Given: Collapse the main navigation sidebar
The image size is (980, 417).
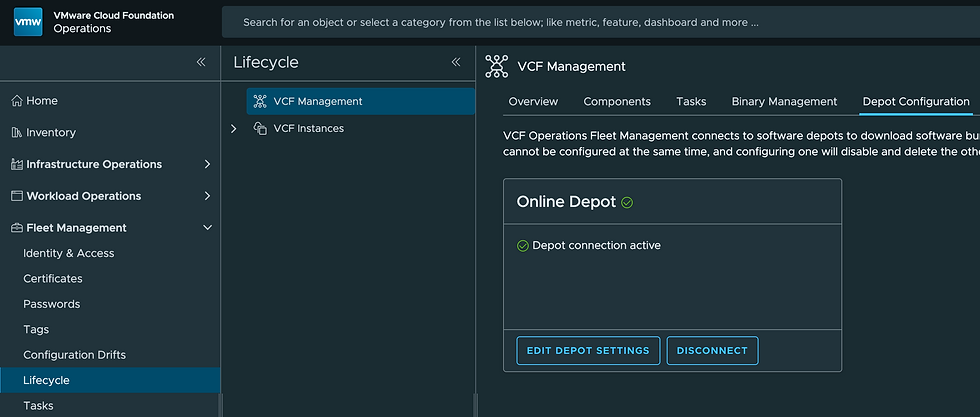Looking at the screenshot, I should tap(201, 62).
